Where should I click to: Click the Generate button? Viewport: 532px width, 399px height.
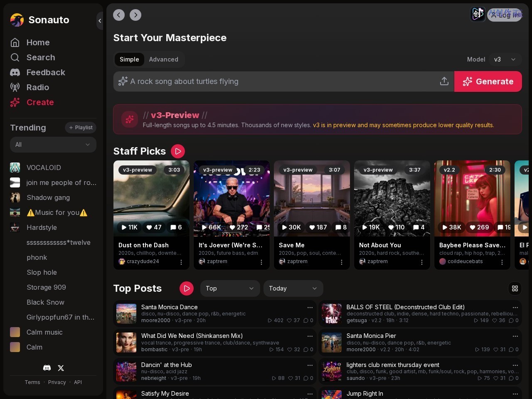(488, 81)
